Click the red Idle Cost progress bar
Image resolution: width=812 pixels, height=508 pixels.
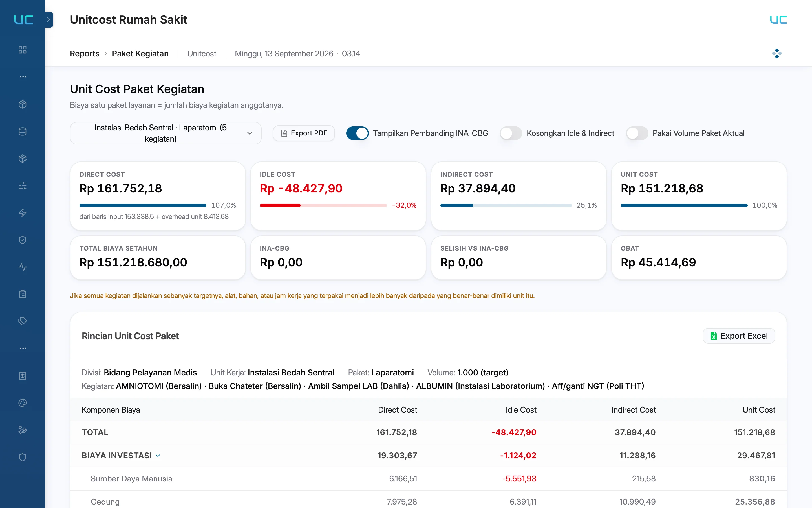(x=323, y=205)
